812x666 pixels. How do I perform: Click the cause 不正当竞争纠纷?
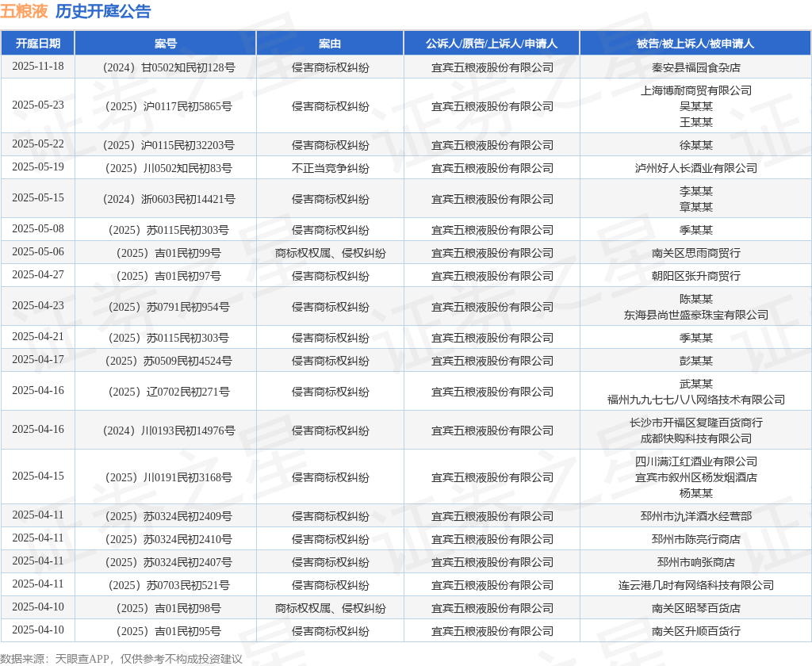[x=331, y=168]
